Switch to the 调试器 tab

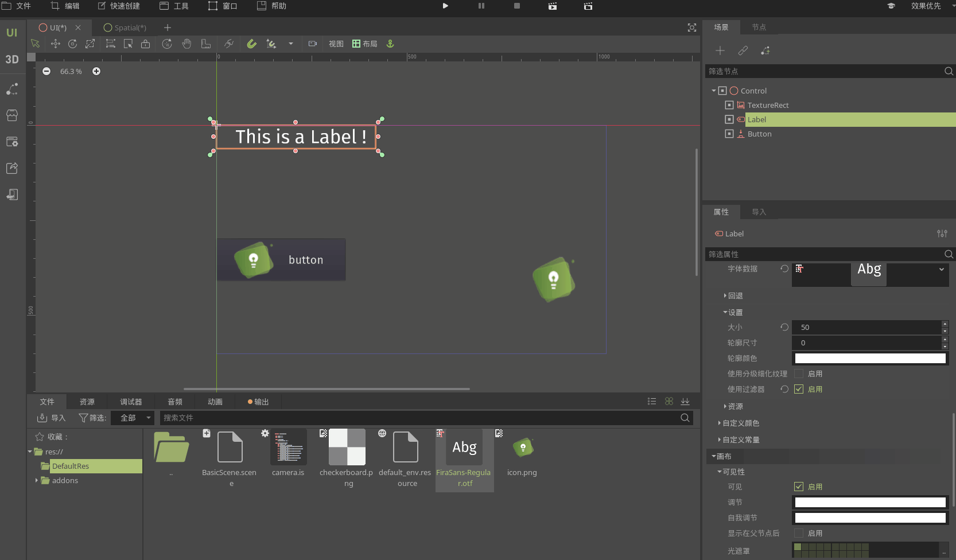[131, 402]
